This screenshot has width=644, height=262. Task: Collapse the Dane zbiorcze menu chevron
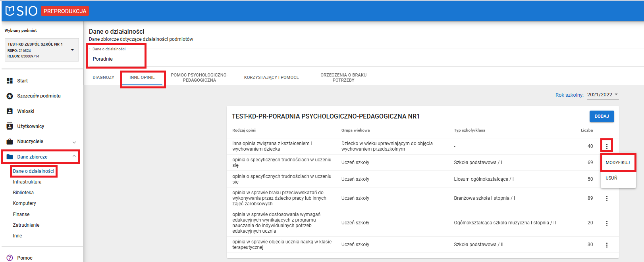click(74, 157)
